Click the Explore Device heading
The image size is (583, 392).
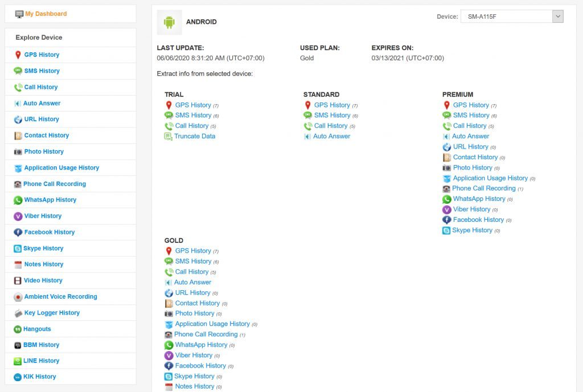pos(39,37)
